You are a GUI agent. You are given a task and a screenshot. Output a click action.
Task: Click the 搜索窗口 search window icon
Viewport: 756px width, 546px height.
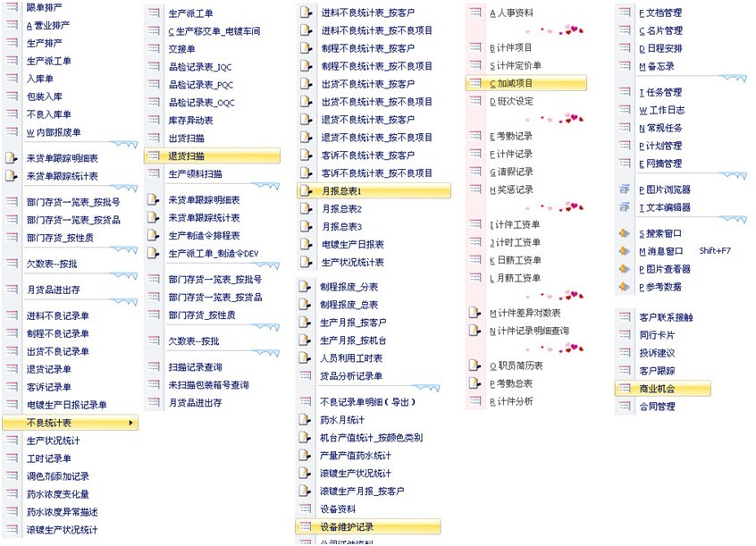coord(624,233)
